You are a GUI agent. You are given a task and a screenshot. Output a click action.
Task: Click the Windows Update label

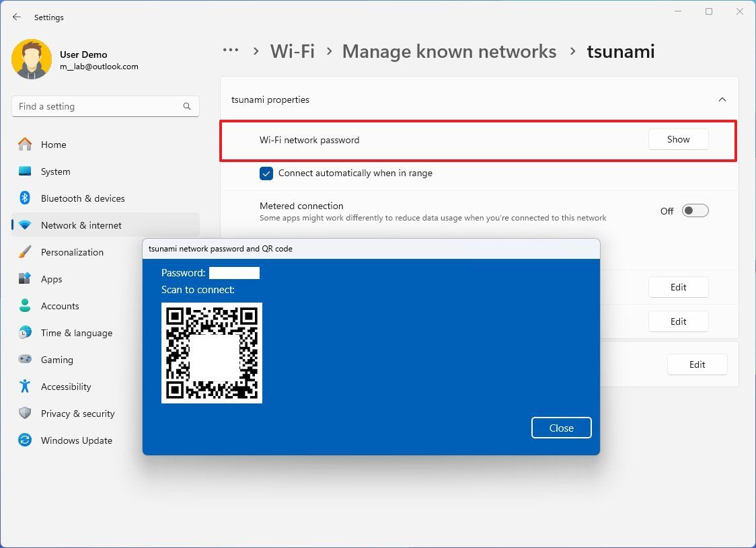coord(77,440)
